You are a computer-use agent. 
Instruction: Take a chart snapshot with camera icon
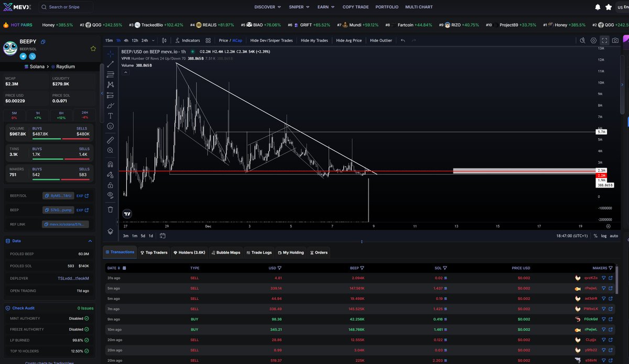pos(614,40)
